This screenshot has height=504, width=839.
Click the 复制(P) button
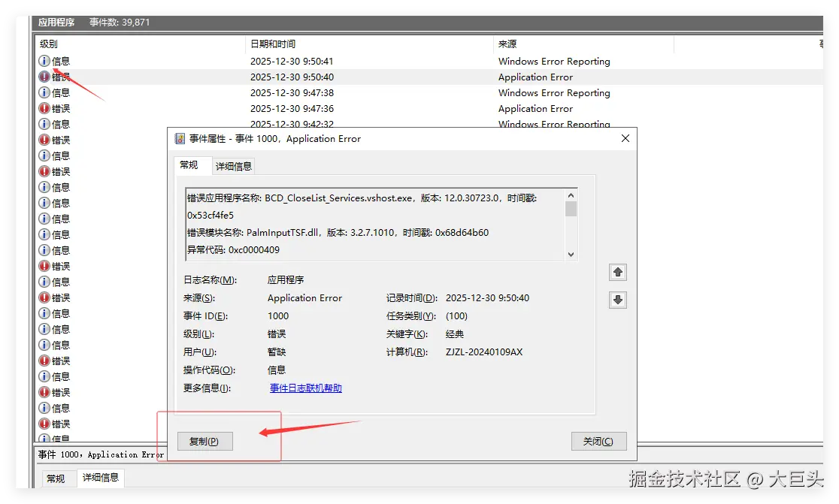coord(204,441)
